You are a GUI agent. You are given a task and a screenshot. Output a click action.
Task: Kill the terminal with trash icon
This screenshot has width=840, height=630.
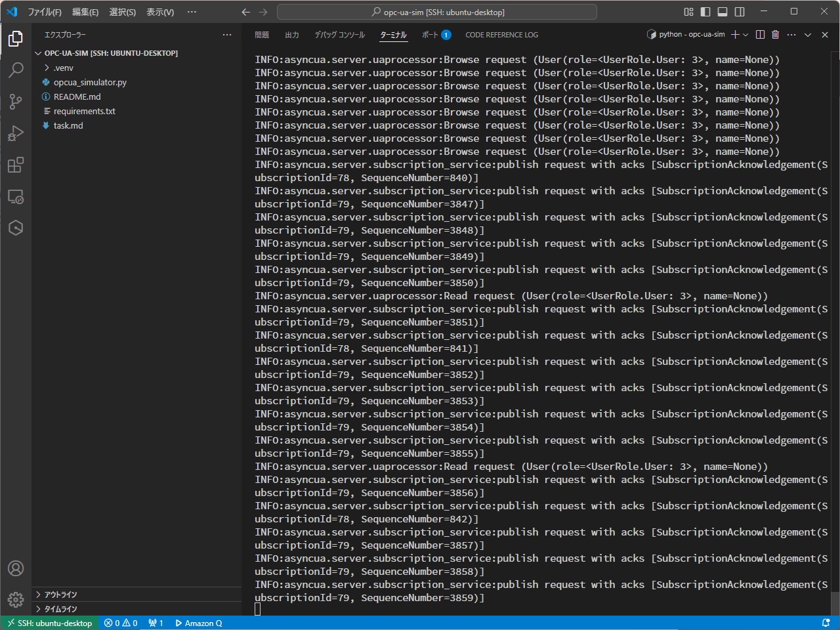775,35
